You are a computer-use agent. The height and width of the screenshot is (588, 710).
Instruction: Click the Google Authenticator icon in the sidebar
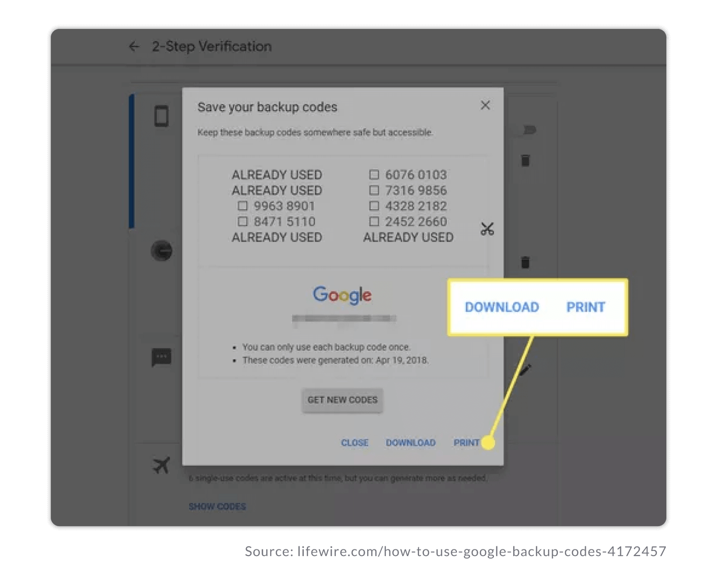point(161,250)
